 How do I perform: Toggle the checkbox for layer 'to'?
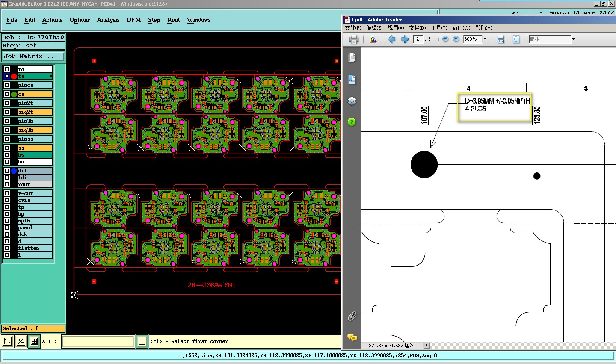[x=7, y=69]
